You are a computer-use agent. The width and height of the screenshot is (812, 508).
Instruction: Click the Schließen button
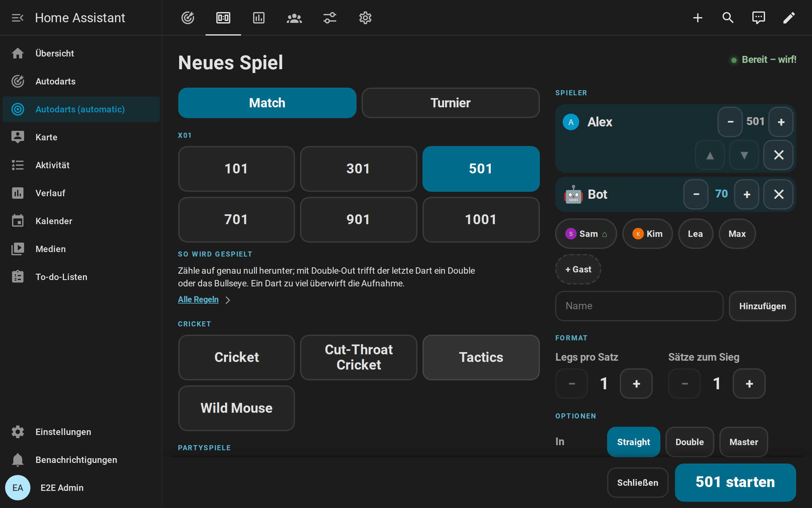pos(638,483)
